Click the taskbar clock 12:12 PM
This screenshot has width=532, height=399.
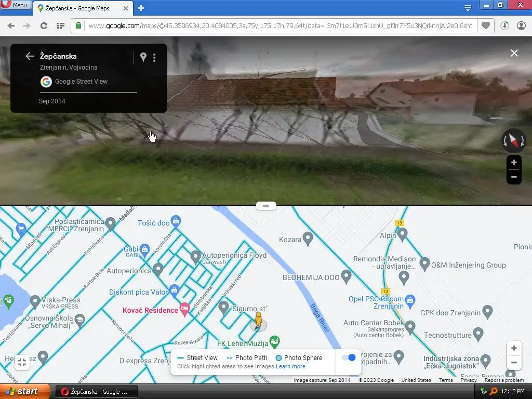(x=513, y=391)
